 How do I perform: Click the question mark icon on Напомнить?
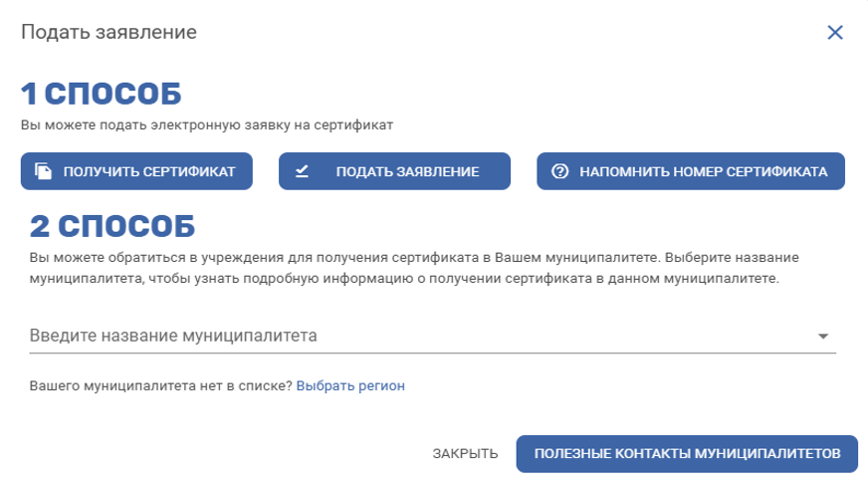tap(559, 171)
